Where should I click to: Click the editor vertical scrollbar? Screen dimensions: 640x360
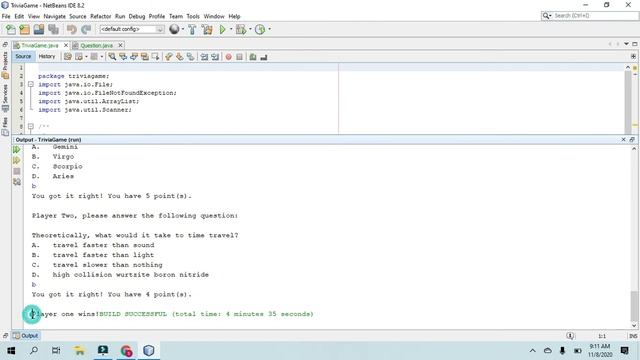coord(628,102)
